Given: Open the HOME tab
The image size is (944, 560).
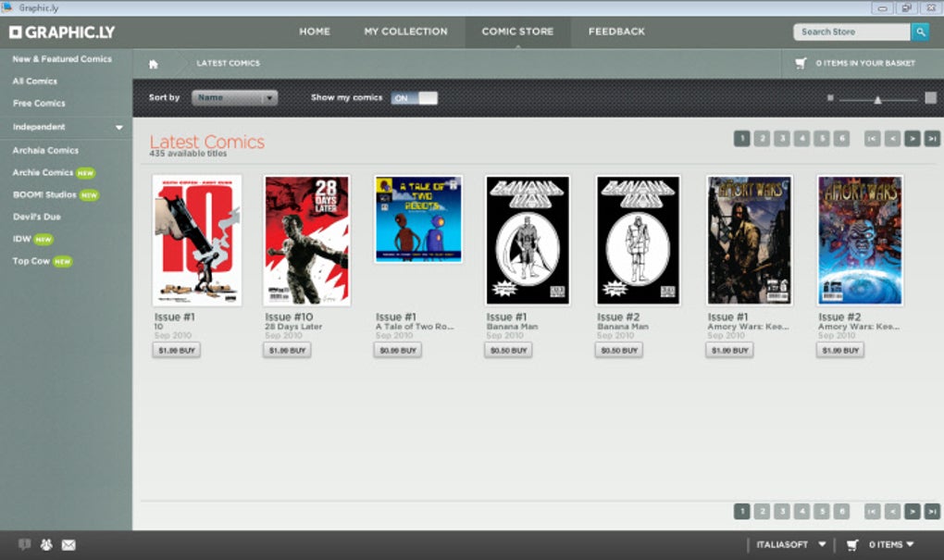Looking at the screenshot, I should [315, 31].
